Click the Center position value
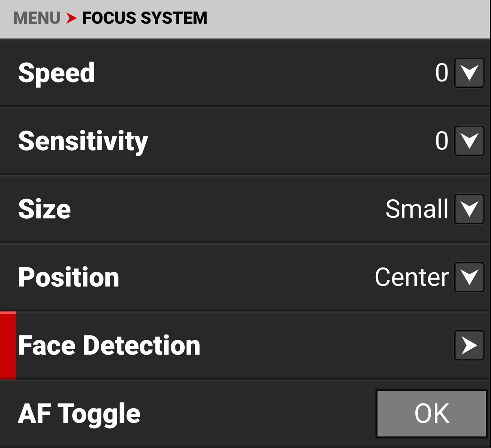Viewport: 491px width, 448px height. pos(411,277)
